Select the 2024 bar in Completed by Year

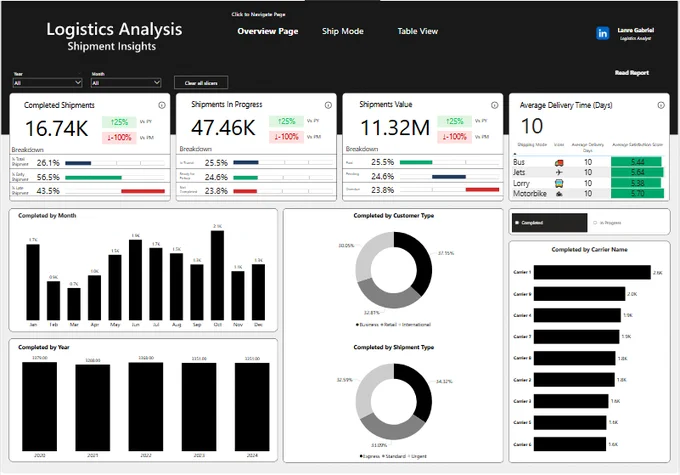[x=252, y=407]
